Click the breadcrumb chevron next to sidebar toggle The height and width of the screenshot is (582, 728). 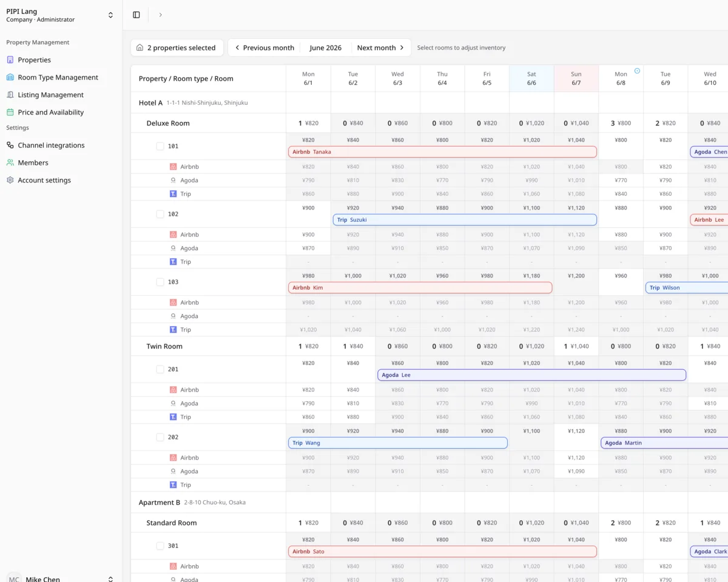click(x=160, y=15)
